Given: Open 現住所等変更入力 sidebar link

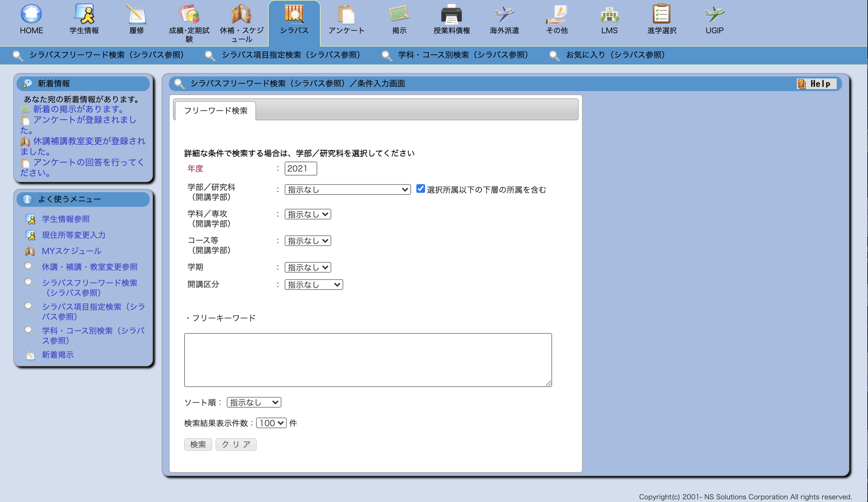Looking at the screenshot, I should click(74, 235).
